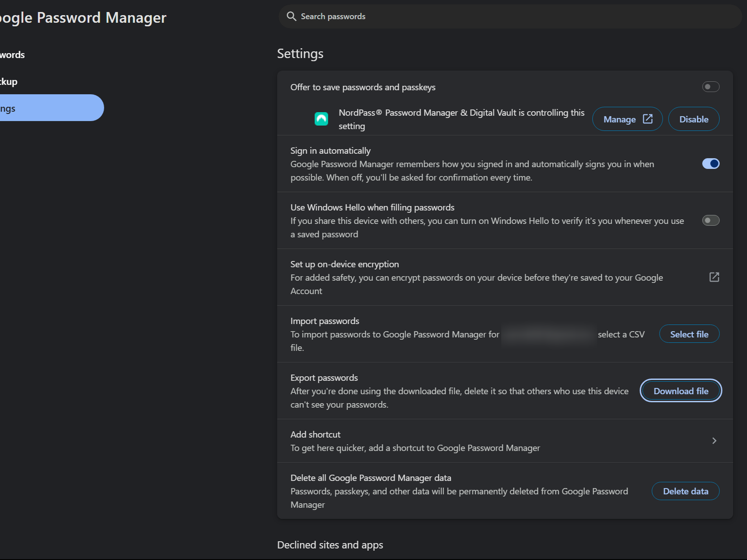Click the Search passwords input field

[x=453, y=16]
